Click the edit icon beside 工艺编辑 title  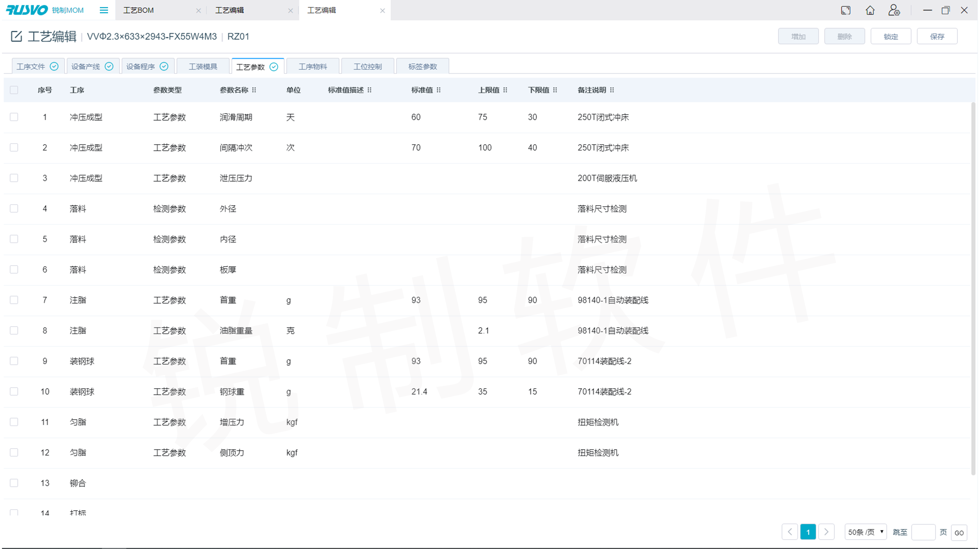16,37
